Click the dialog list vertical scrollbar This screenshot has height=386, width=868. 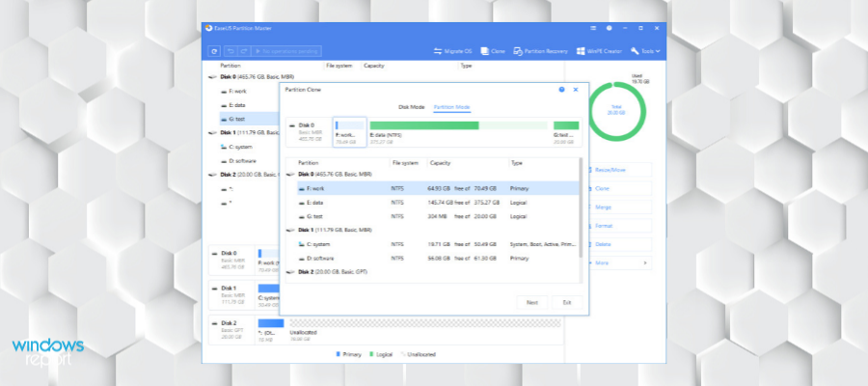tap(581, 207)
